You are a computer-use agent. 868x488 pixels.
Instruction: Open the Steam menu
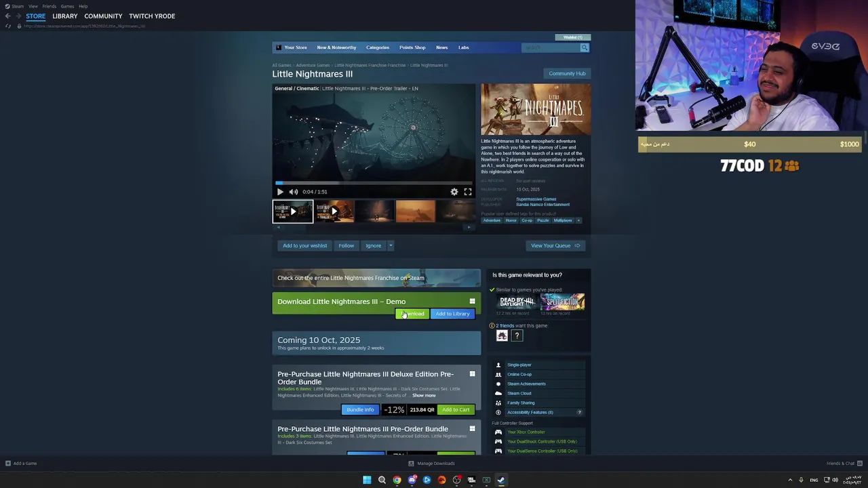17,6
